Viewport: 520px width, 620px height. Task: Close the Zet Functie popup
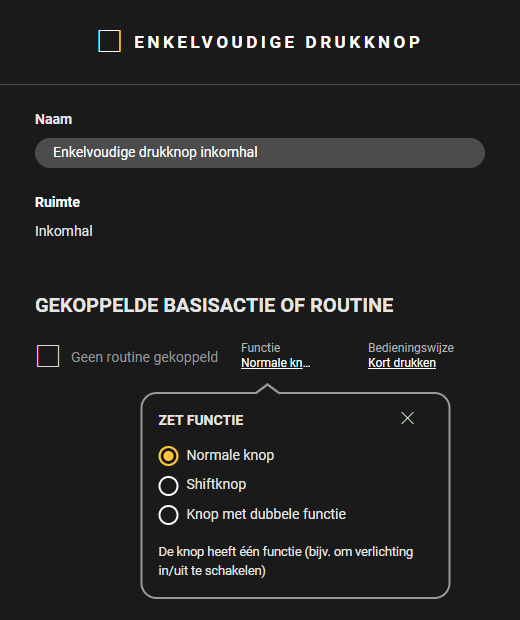407,418
